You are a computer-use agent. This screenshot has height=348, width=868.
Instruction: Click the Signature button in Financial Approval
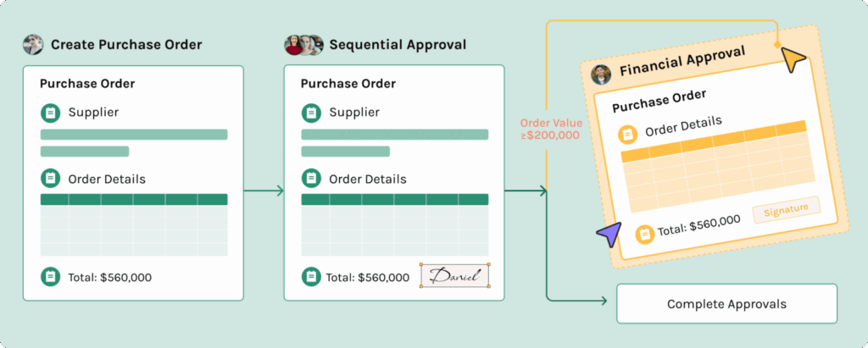point(786,209)
